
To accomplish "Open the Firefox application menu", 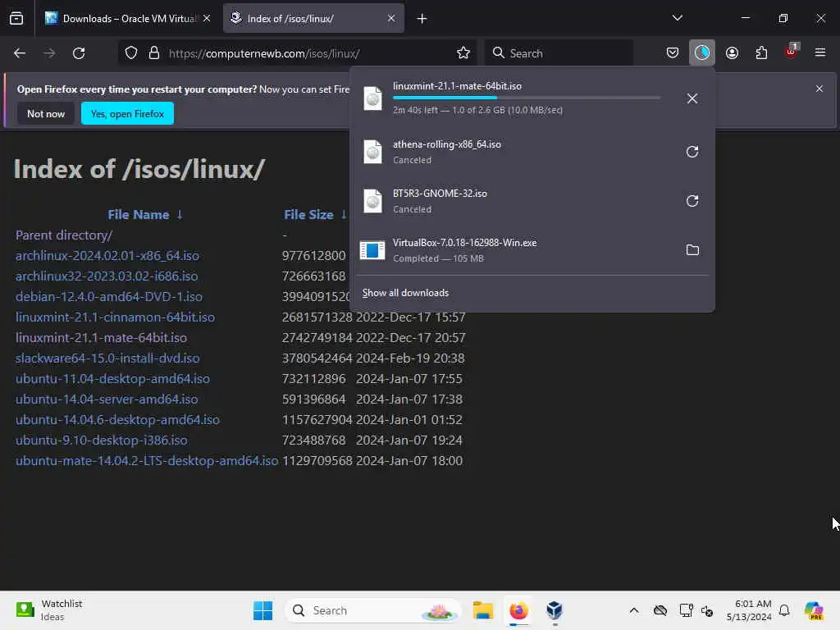I will click(x=820, y=53).
